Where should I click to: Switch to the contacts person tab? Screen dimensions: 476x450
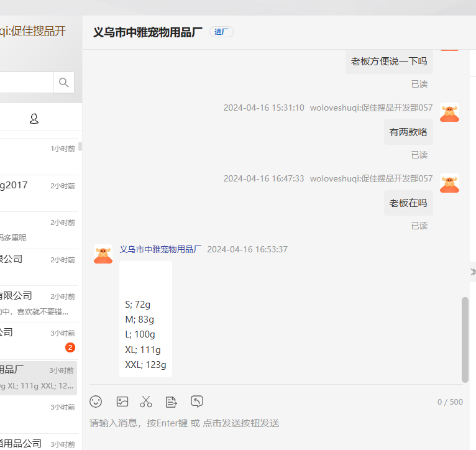click(x=34, y=119)
